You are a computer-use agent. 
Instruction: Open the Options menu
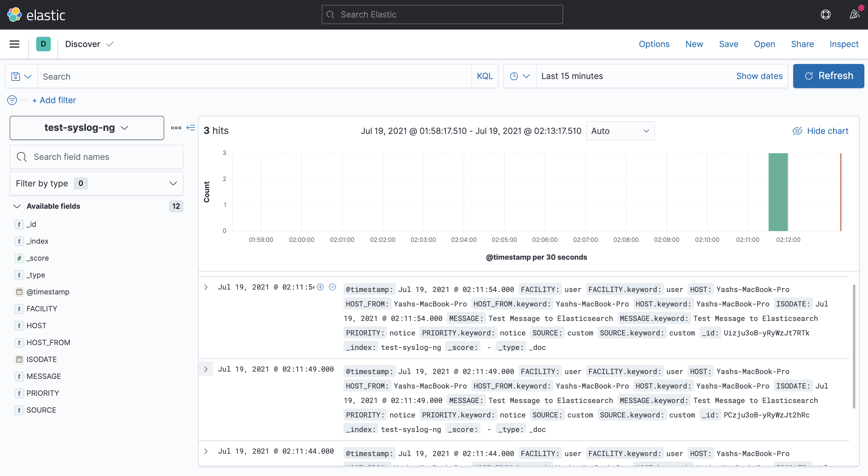pyautogui.click(x=654, y=44)
